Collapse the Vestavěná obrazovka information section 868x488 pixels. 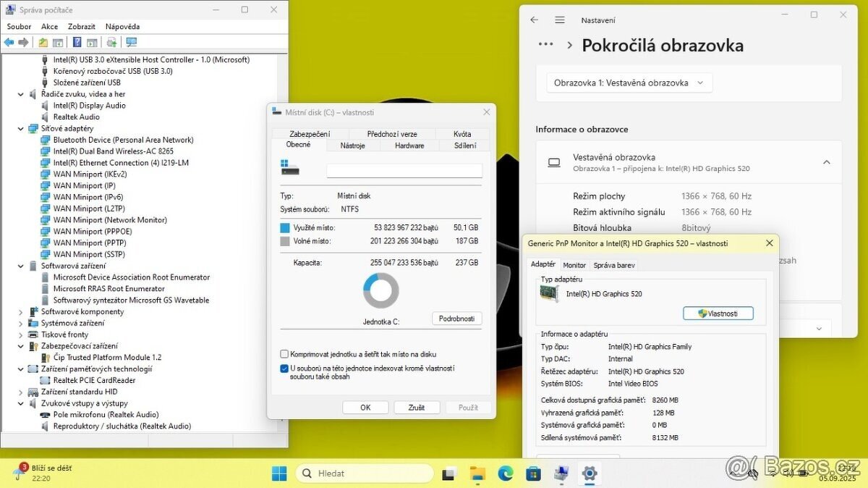click(826, 161)
